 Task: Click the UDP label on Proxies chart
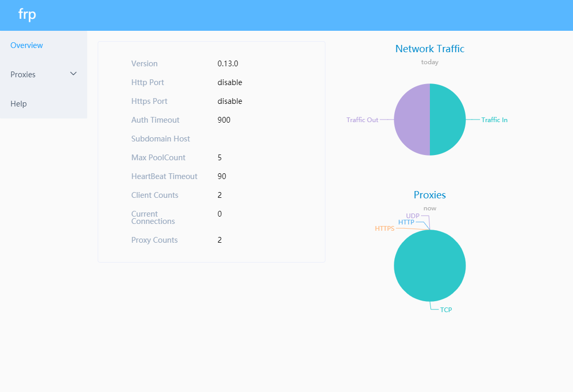413,216
